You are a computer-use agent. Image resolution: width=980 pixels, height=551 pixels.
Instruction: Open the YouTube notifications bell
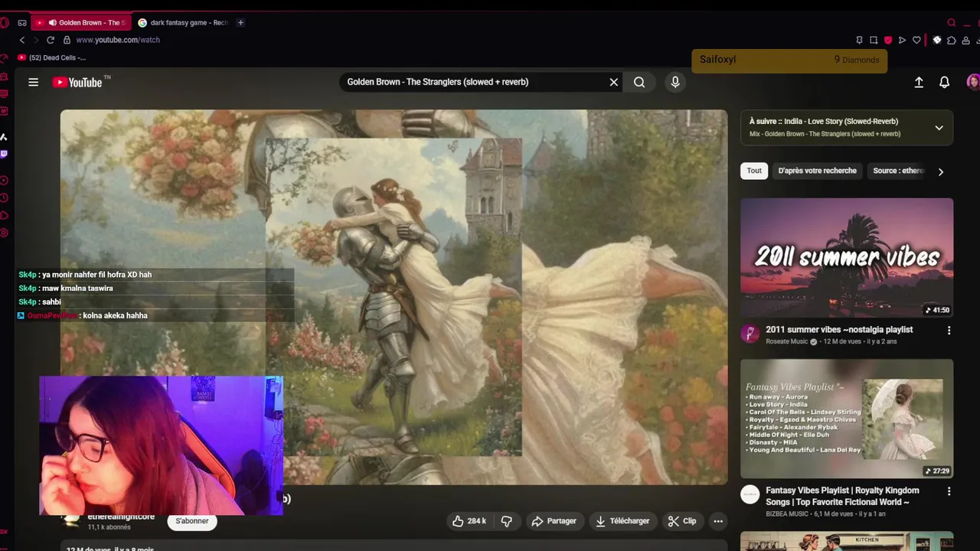945,82
